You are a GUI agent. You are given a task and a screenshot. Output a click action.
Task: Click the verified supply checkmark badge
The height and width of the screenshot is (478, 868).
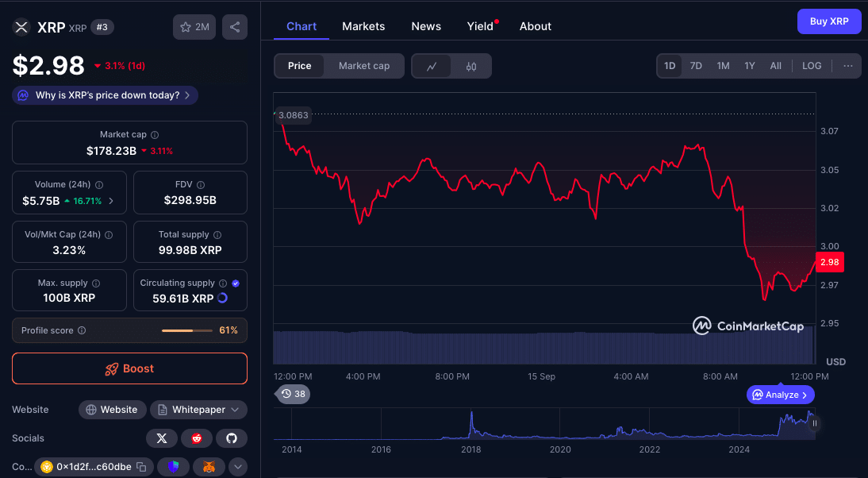point(236,283)
